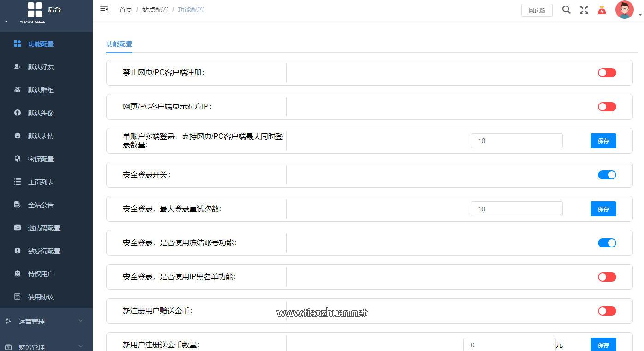644x351 pixels.
Task: Open the 首页 breadcrumb link
Action: (x=125, y=9)
